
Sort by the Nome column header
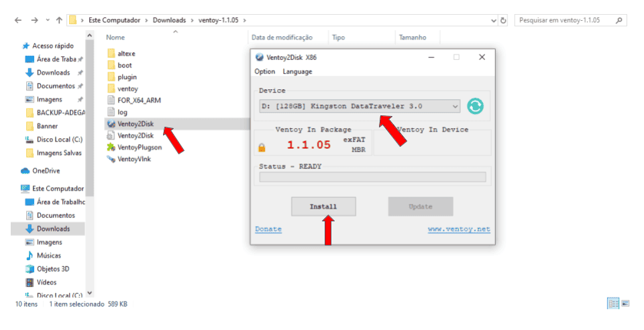(x=115, y=38)
